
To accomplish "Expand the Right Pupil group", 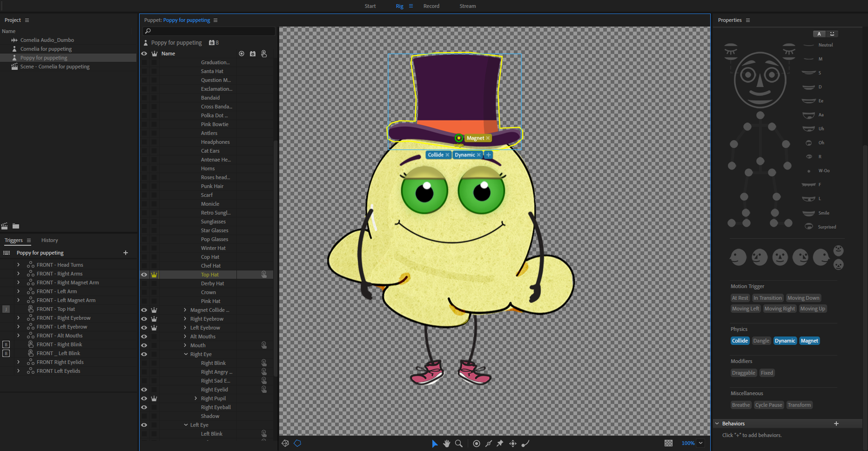I will coord(196,398).
